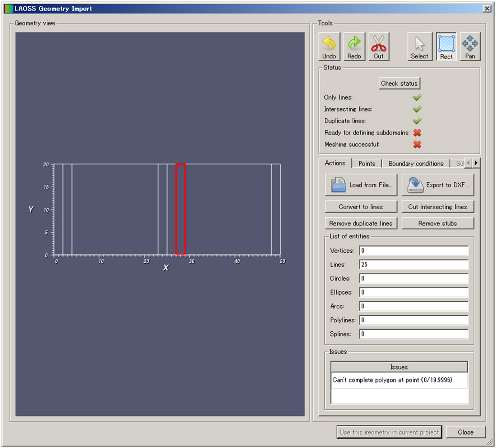Toggle the Rect selection tool
This screenshot has width=496, height=448.
click(446, 46)
